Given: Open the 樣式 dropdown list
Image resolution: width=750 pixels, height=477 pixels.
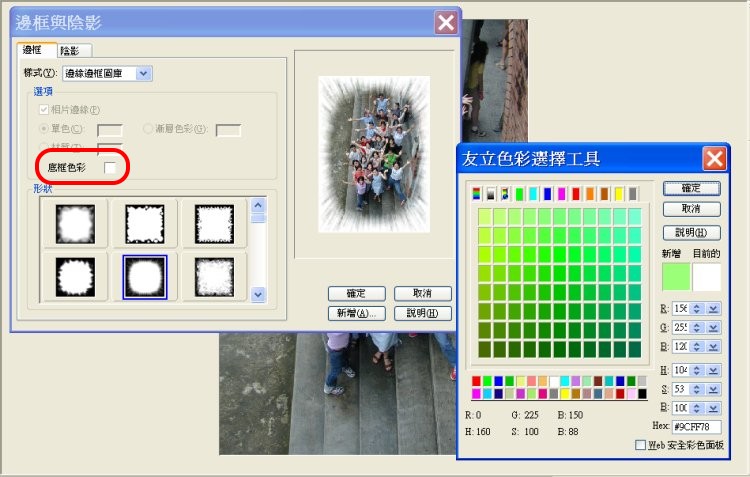Looking at the screenshot, I should coord(144,72).
